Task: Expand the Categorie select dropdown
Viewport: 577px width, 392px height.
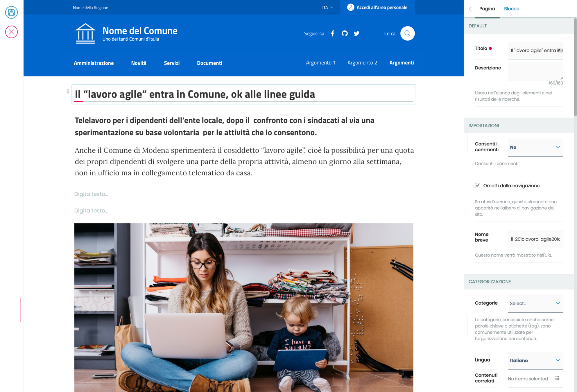Action: pyautogui.click(x=535, y=303)
